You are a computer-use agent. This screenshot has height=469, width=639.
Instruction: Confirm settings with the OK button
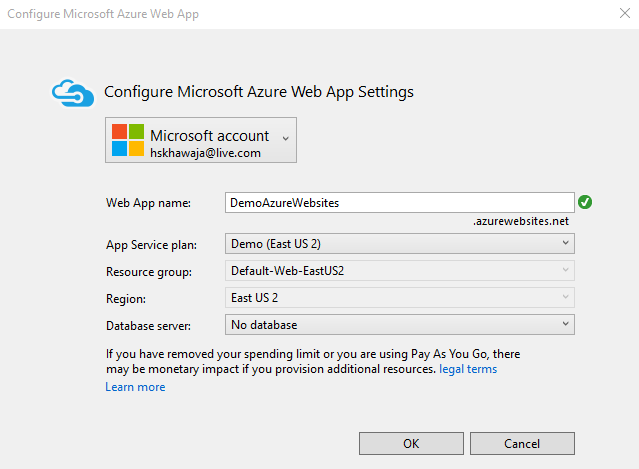411,443
